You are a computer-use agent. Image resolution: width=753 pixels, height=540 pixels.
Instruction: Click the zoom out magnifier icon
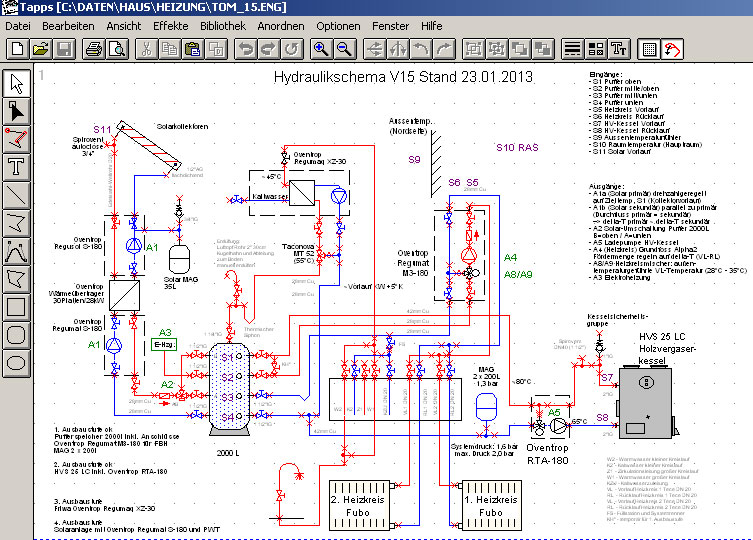click(344, 48)
